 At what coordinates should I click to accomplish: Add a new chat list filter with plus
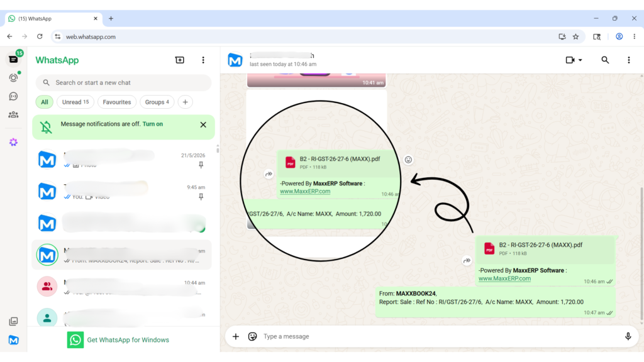pyautogui.click(x=186, y=102)
